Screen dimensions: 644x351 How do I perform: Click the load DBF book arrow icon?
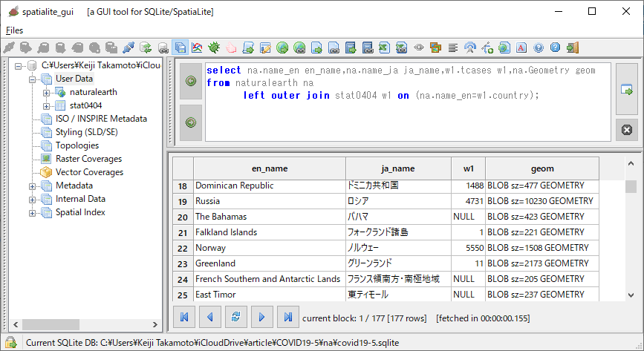(x=351, y=47)
